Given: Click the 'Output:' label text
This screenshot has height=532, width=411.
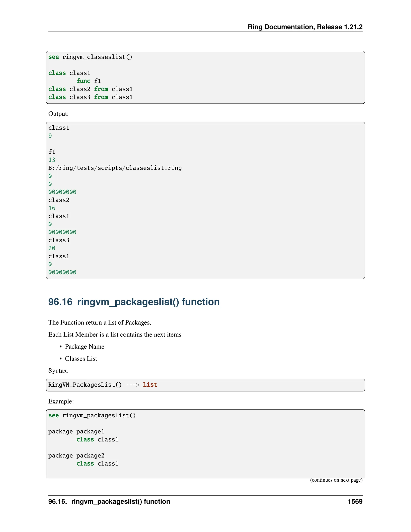Looking at the screenshot, I should tap(58, 114).
